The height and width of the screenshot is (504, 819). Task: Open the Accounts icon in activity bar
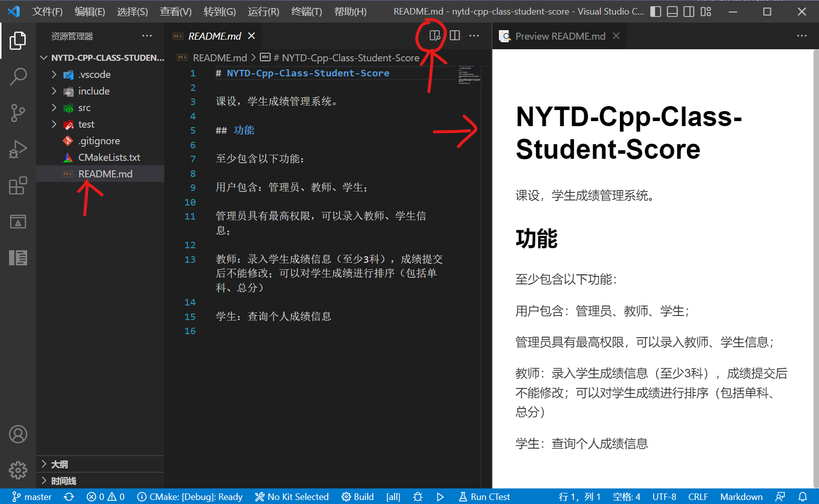point(18,434)
